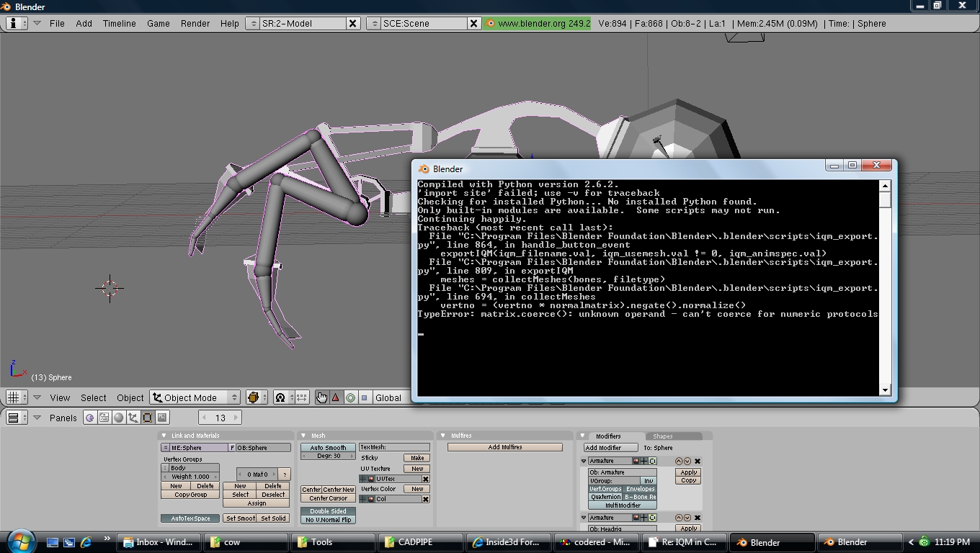Toggle No V.Normal Flip option
980x553 pixels.
(328, 520)
